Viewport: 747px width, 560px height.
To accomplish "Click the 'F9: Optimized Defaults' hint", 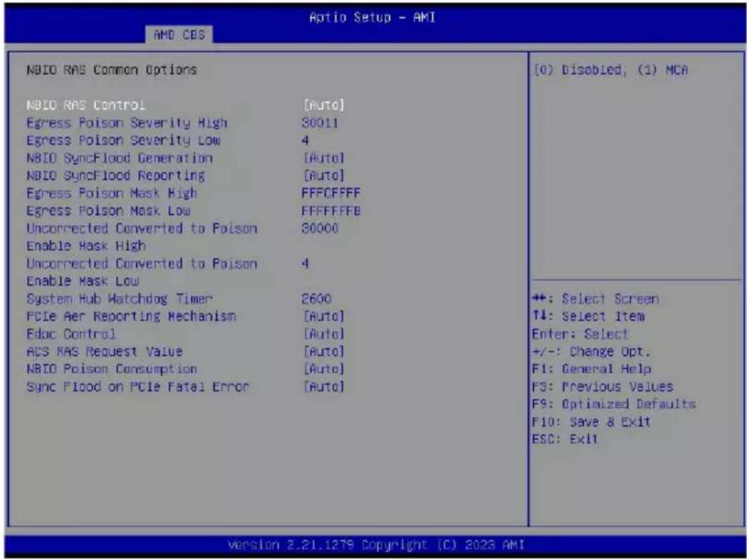I will tap(614, 404).
